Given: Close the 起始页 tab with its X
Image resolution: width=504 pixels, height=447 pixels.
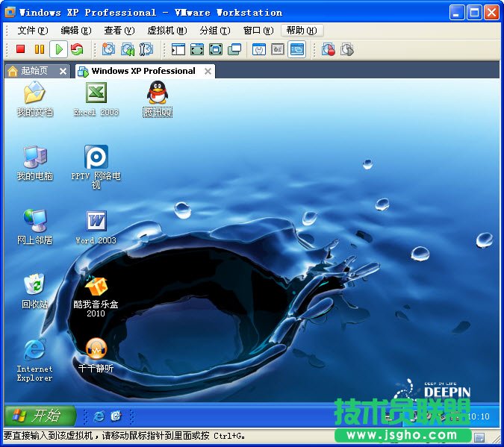Looking at the screenshot, I should [63, 71].
